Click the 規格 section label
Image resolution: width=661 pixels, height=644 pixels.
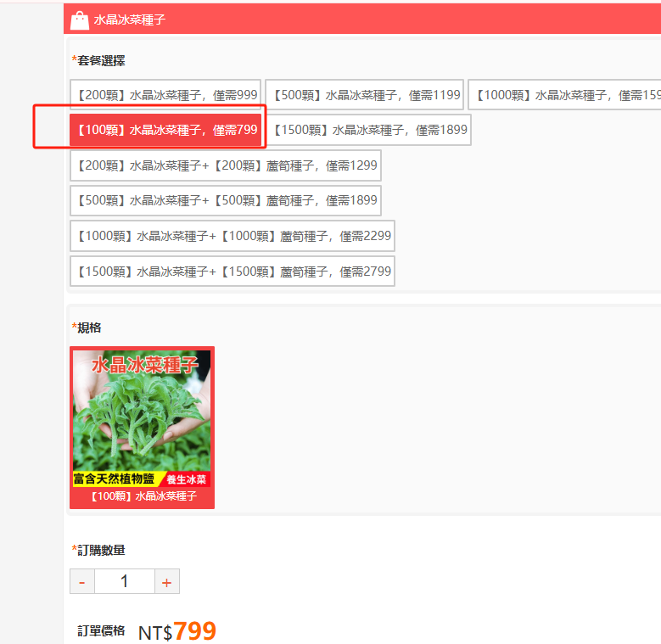click(x=89, y=328)
